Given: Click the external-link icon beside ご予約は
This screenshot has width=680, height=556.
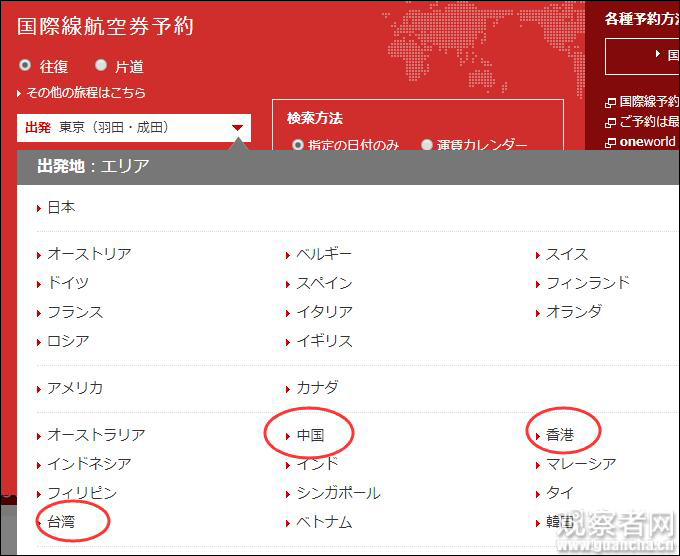Looking at the screenshot, I should click(611, 122).
